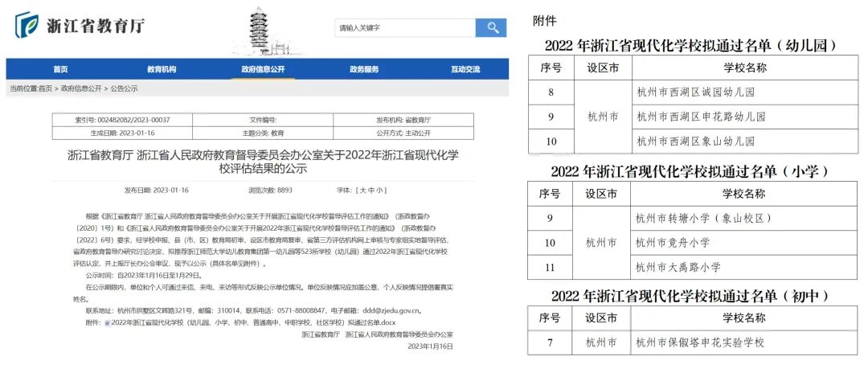Screen dimensions: 868x369
Task: Set font size to 中
Action: coord(371,191)
